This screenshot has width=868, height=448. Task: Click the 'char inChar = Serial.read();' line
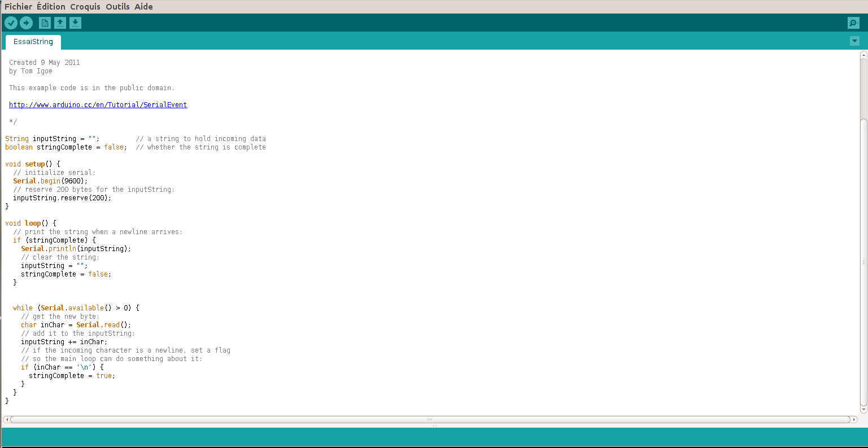(76, 325)
